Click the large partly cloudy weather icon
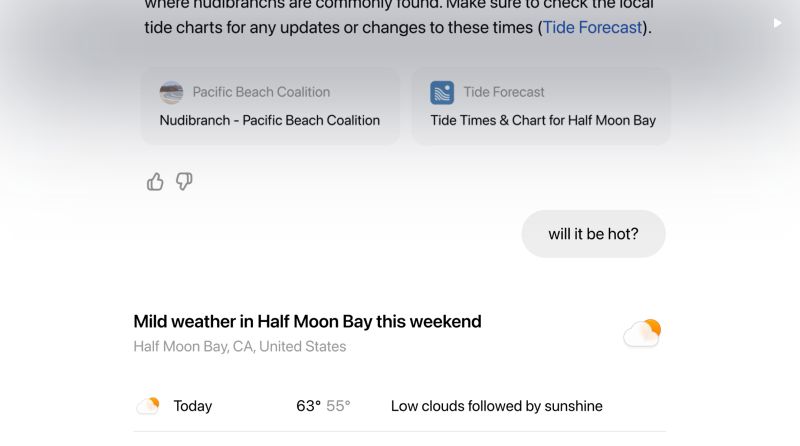Screen dimensions: 800x446 point(642,333)
